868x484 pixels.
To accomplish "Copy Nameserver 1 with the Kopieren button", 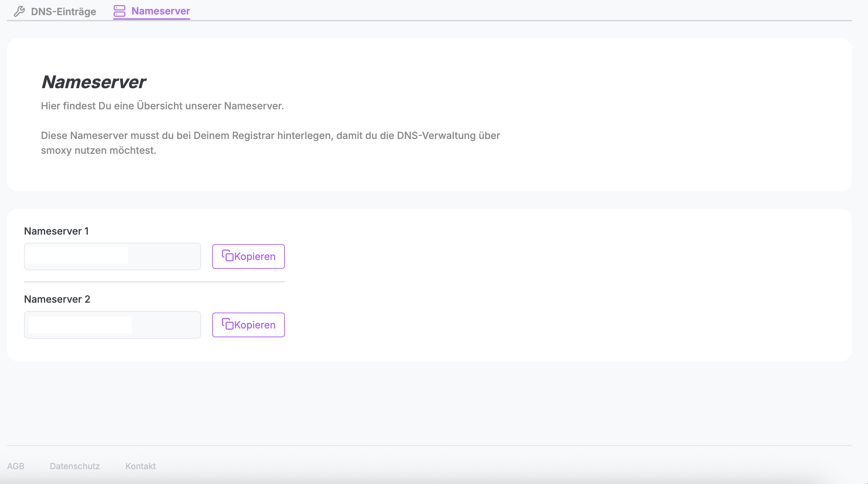I will pyautogui.click(x=248, y=256).
